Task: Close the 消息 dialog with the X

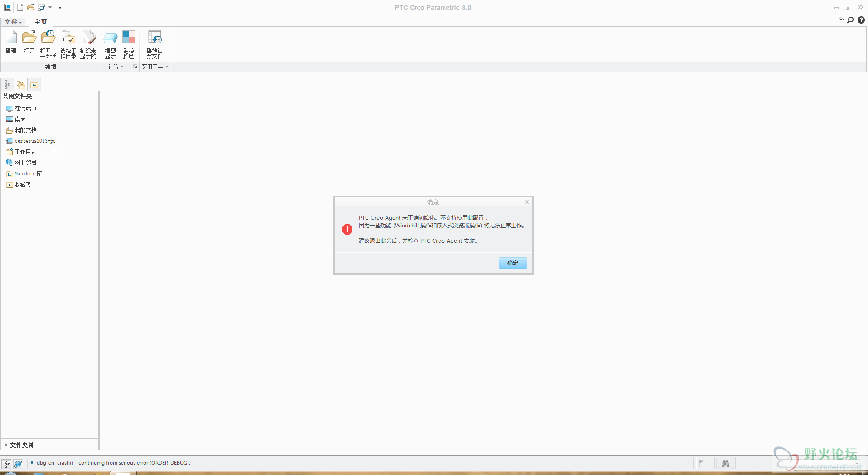Action: click(x=527, y=202)
